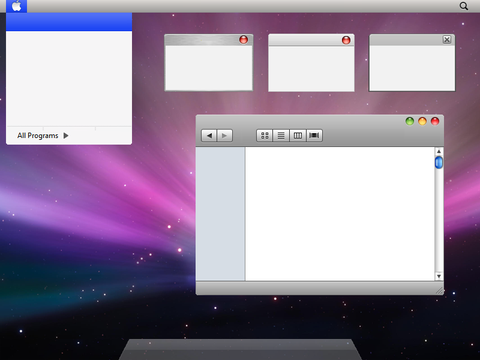
Task: Switch Finder to Cover Flow view
Action: pos(314,135)
